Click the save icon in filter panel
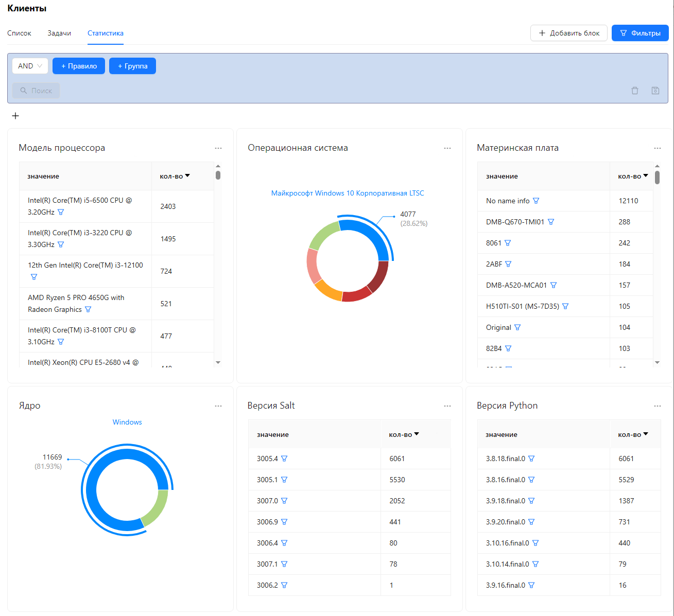Screen dimensions: 674x616 coord(655,91)
